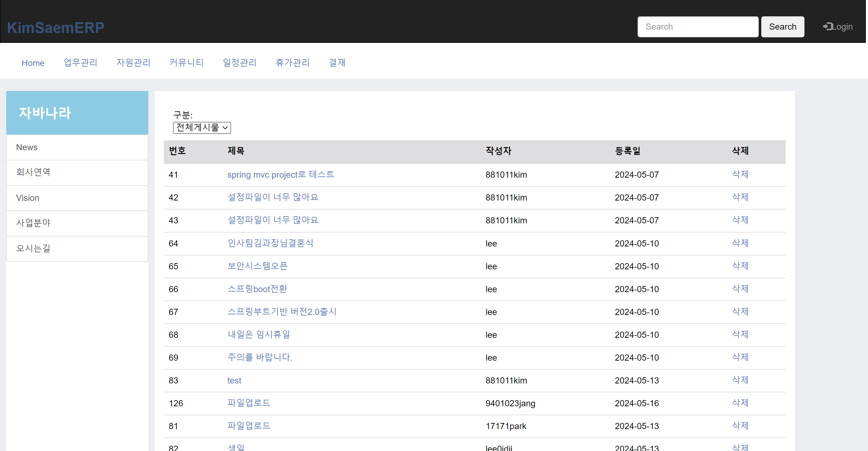Delete post number 66 via 삭제
Screen dimensions: 868x451
pyautogui.click(x=740, y=289)
